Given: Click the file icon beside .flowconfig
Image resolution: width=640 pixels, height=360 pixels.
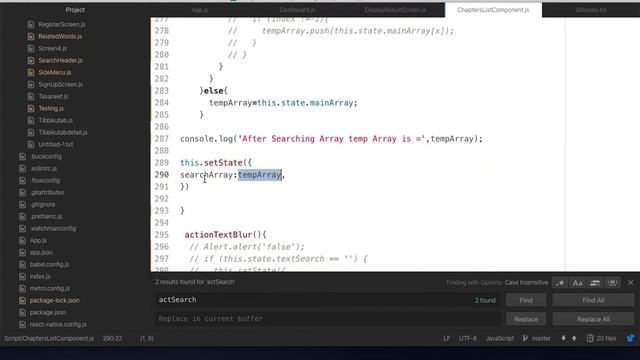Looking at the screenshot, I should point(22,180).
